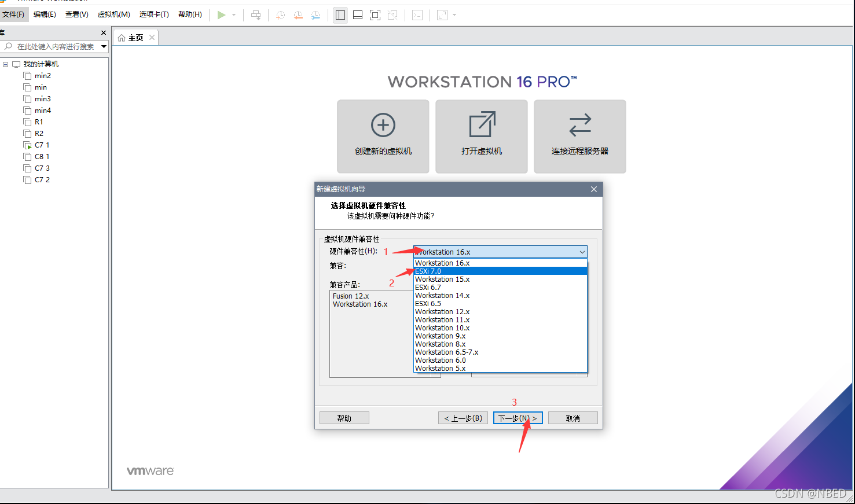Choose Workstation 12.x in the list

point(500,311)
